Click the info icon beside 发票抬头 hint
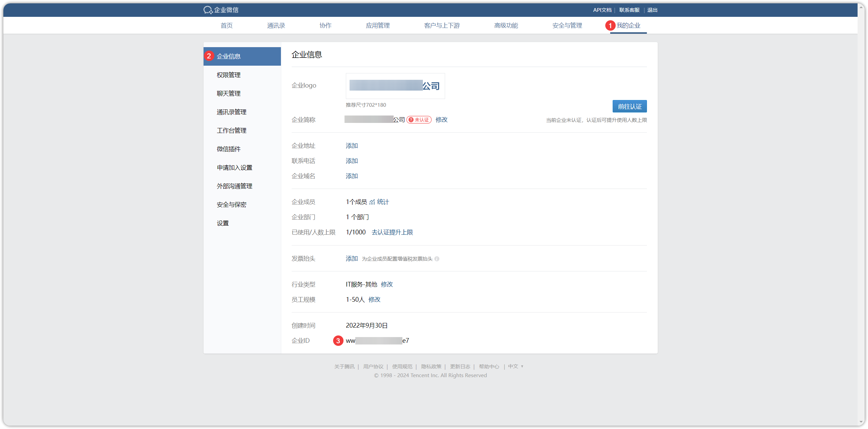Screen dimensions: 868x429 [x=437, y=259]
